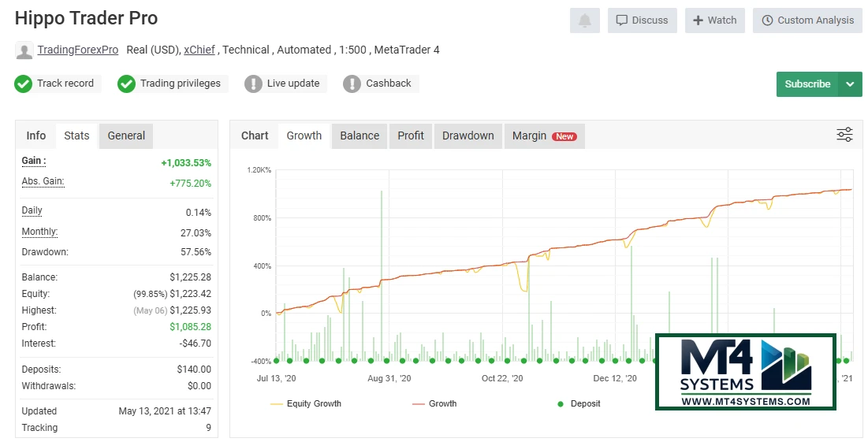Switch to the Drawdown chart tab

pos(468,136)
